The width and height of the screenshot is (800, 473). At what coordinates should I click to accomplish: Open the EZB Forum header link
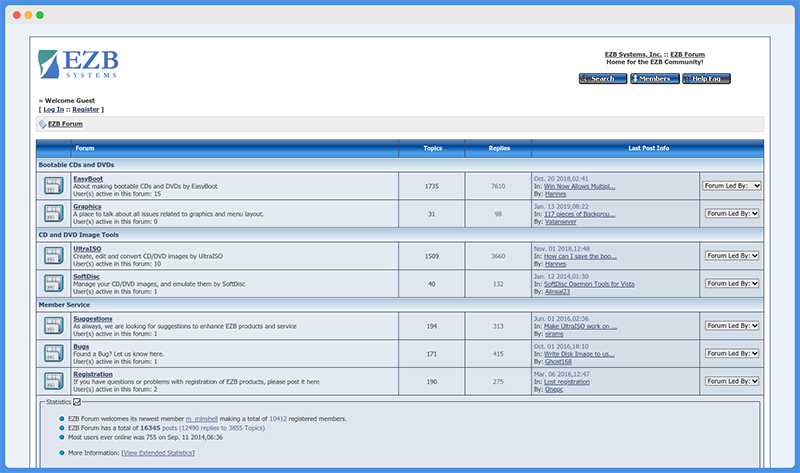tap(687, 55)
